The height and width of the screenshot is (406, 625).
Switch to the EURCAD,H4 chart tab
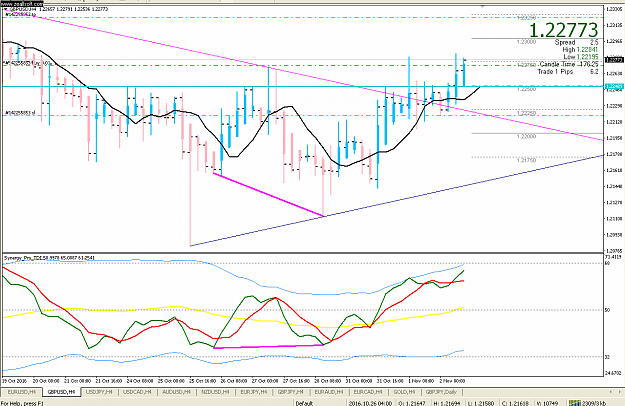tap(368, 392)
